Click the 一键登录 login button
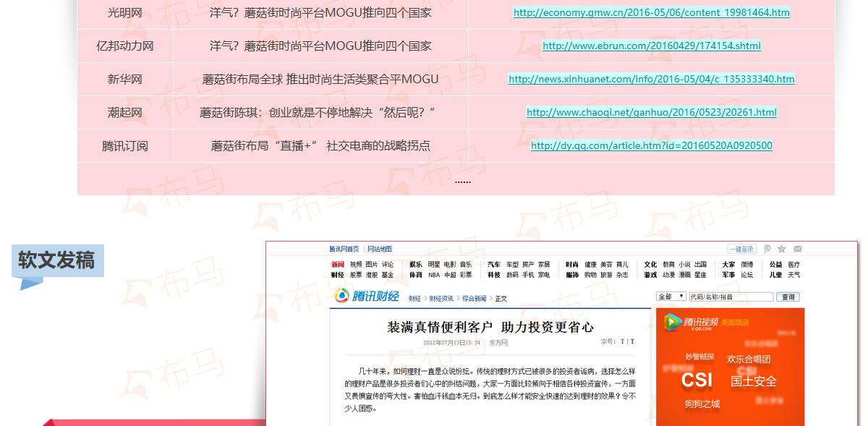Image resolution: width=868 pixels, height=426 pixels. 741,249
